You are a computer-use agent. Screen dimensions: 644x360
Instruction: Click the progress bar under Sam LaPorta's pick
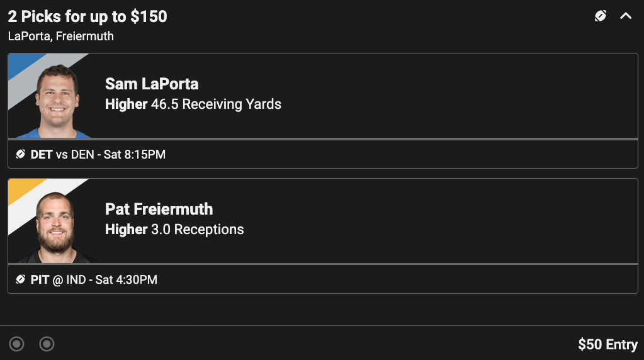[x=322, y=138]
